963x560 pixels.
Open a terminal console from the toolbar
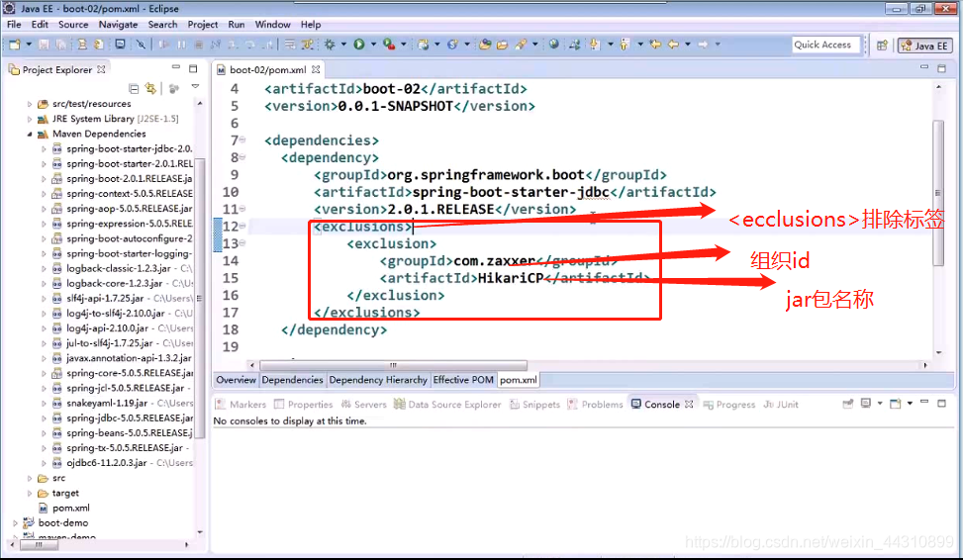tap(121, 45)
